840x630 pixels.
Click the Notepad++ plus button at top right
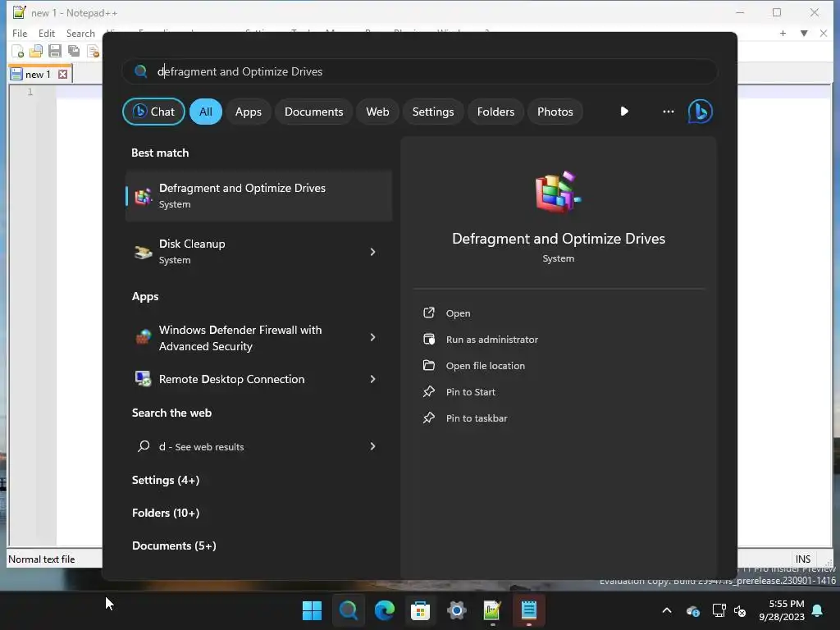(x=783, y=33)
